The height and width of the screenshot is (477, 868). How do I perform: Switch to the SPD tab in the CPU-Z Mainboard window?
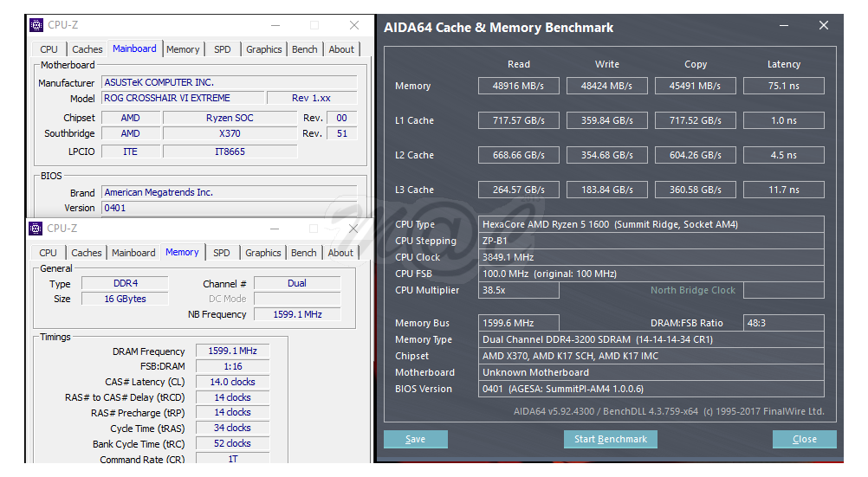223,49
